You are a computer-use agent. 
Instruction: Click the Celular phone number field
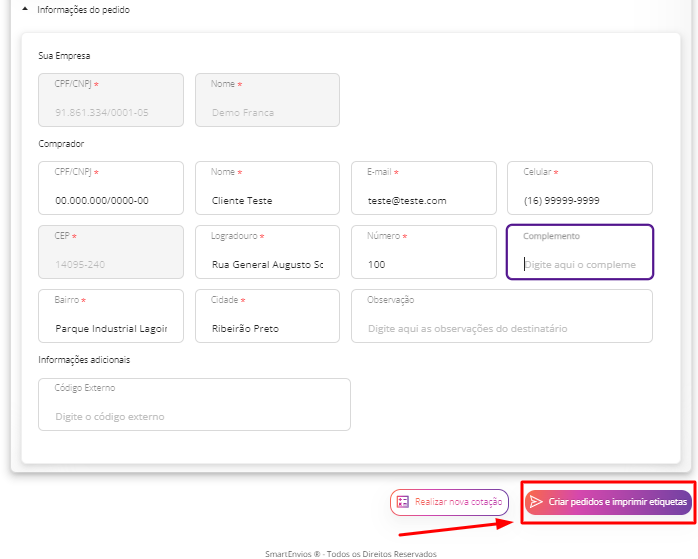coord(580,188)
